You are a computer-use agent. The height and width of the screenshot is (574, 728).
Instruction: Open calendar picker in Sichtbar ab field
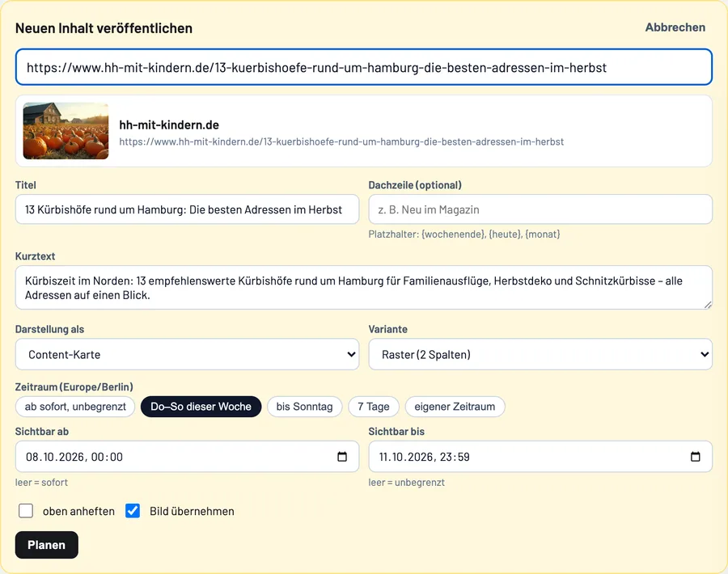click(x=341, y=457)
